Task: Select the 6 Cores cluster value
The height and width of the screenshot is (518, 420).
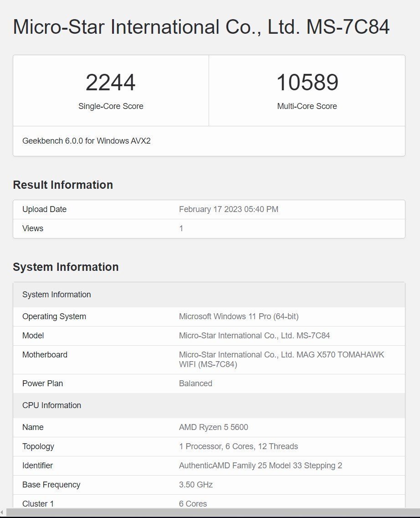Action: pos(193,503)
